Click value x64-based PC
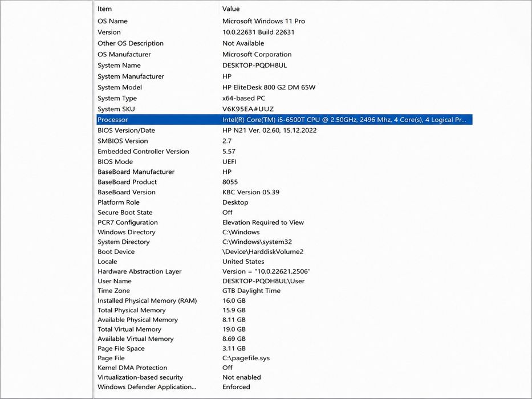 click(x=243, y=99)
